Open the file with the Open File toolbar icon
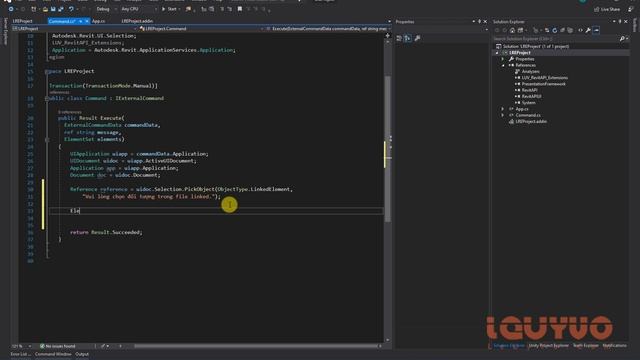640x360 pixels. [x=45, y=9]
